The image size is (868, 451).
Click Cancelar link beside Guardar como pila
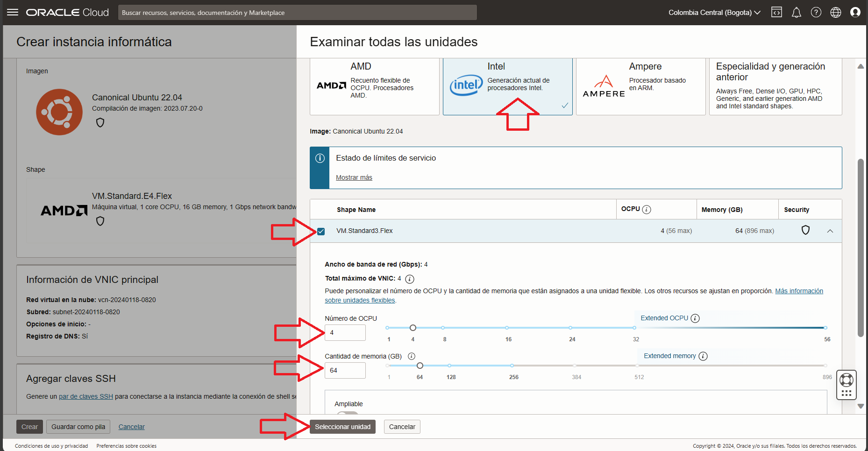click(x=132, y=427)
